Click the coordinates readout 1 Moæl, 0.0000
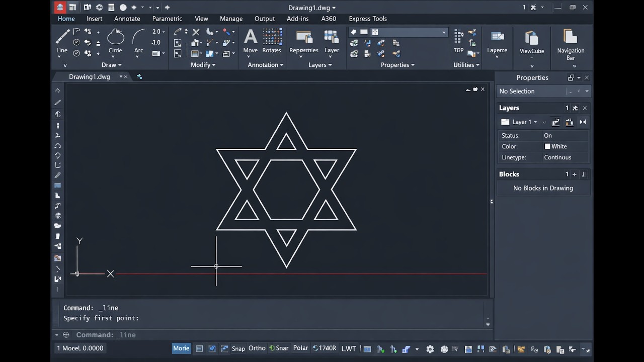The height and width of the screenshot is (362, 644). click(80, 348)
